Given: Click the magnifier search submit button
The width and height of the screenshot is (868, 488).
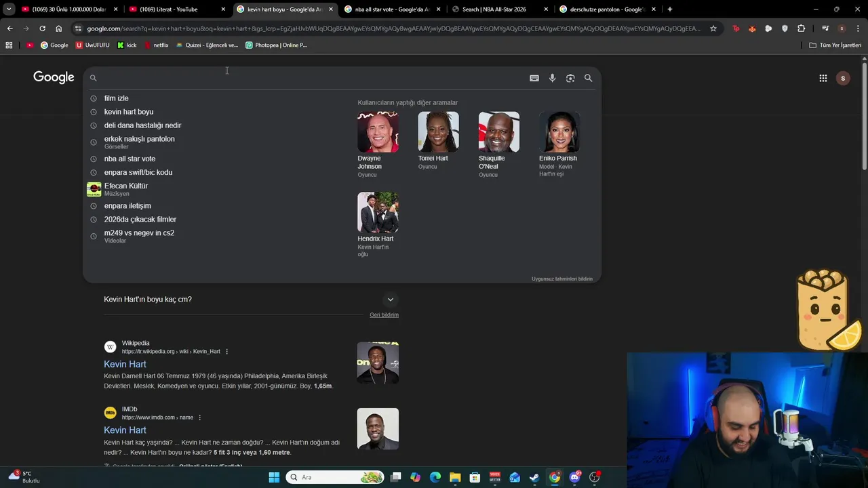Looking at the screenshot, I should click(589, 78).
